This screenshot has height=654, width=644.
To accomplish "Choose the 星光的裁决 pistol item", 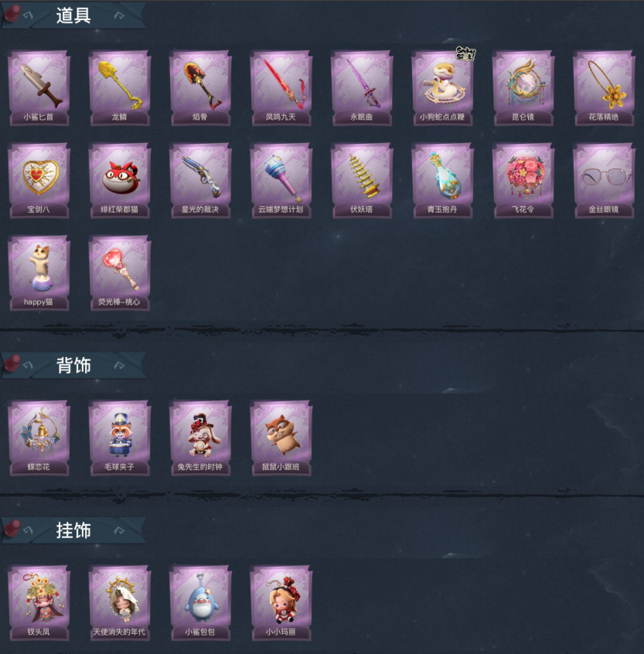I will (x=200, y=181).
